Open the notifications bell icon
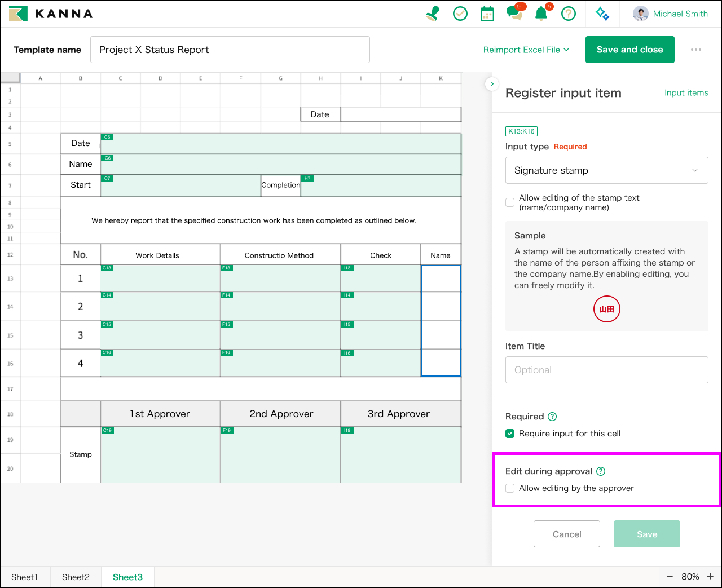 tap(541, 14)
